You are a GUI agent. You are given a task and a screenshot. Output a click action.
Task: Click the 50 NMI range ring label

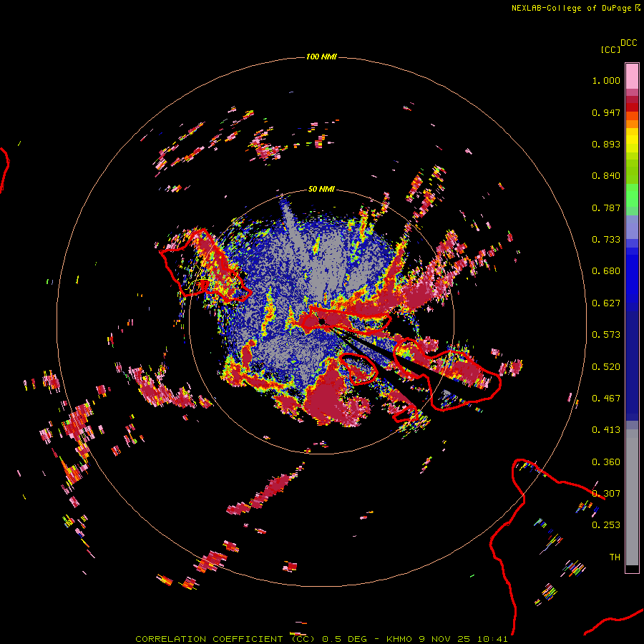321,189
